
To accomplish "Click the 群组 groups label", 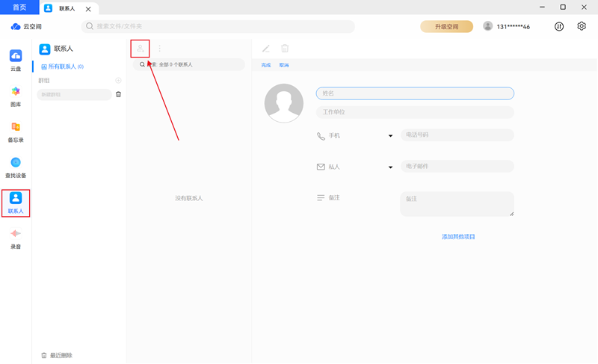I will 44,81.
